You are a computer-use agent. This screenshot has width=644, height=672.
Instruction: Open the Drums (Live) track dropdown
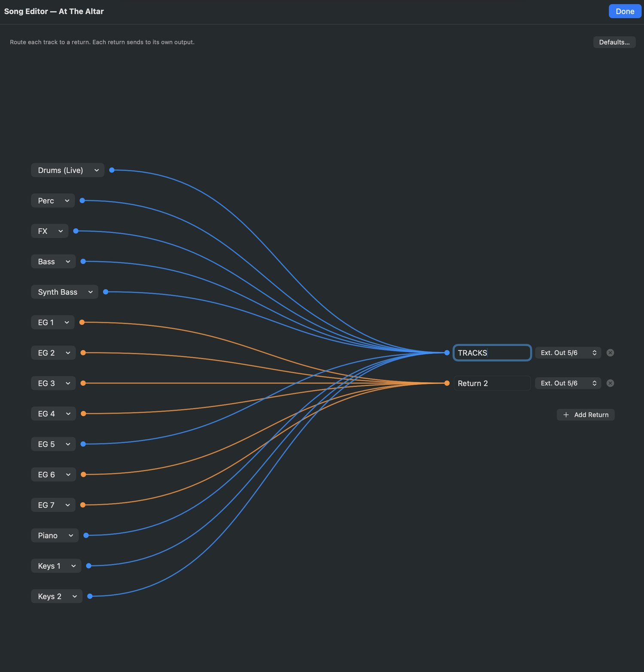pyautogui.click(x=68, y=170)
